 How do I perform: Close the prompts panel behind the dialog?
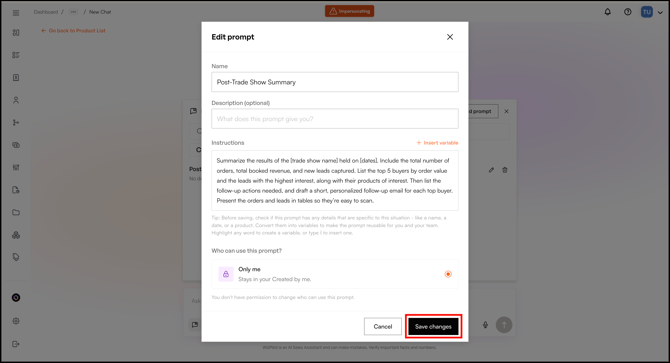(x=506, y=111)
